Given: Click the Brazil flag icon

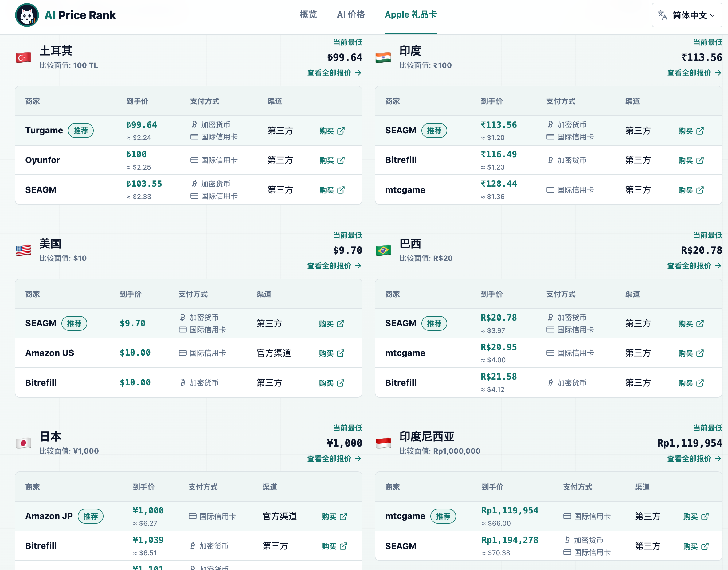Looking at the screenshot, I should (x=383, y=250).
